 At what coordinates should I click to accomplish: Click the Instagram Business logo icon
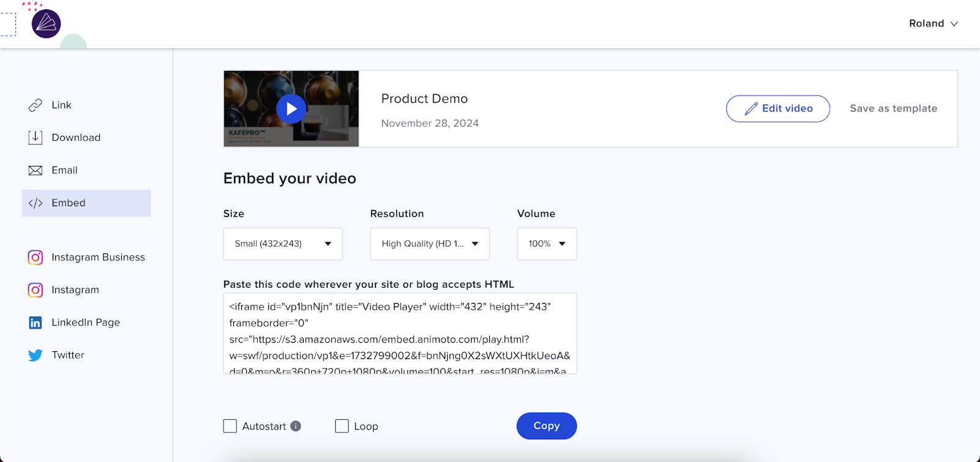pos(36,258)
